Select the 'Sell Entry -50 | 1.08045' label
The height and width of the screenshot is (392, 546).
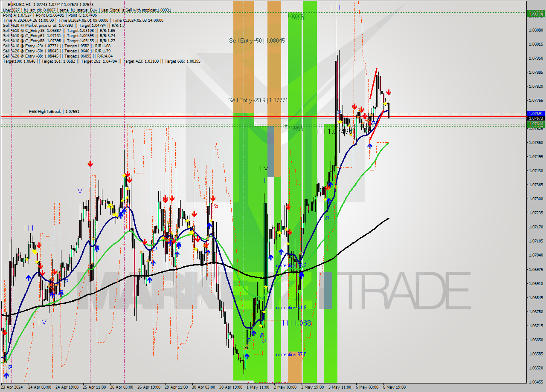pos(257,40)
